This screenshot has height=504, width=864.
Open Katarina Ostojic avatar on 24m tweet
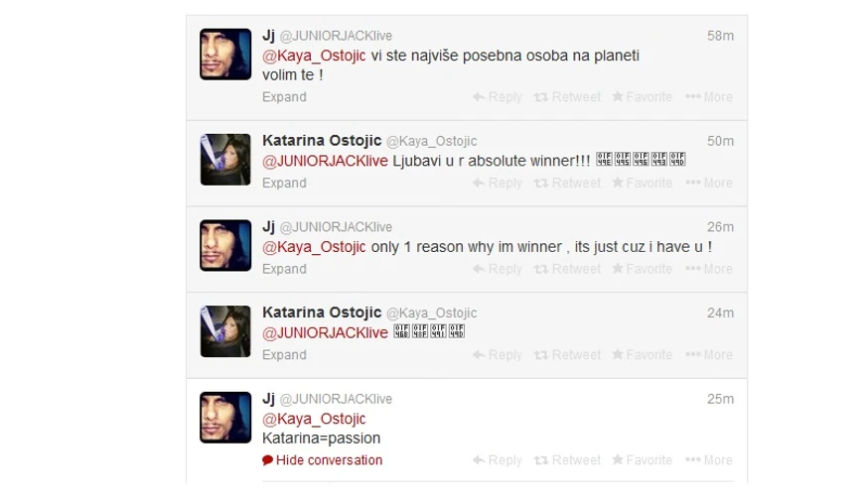tap(225, 331)
